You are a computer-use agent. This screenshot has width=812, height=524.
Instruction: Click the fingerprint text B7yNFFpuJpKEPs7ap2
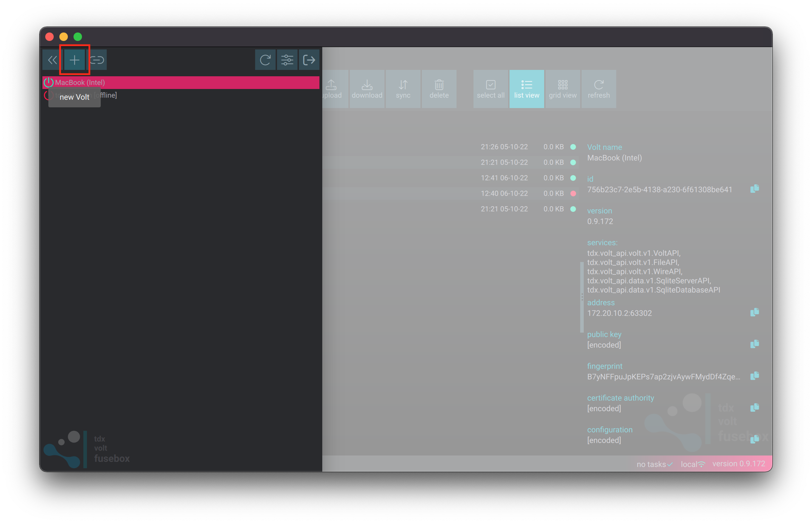664,377
